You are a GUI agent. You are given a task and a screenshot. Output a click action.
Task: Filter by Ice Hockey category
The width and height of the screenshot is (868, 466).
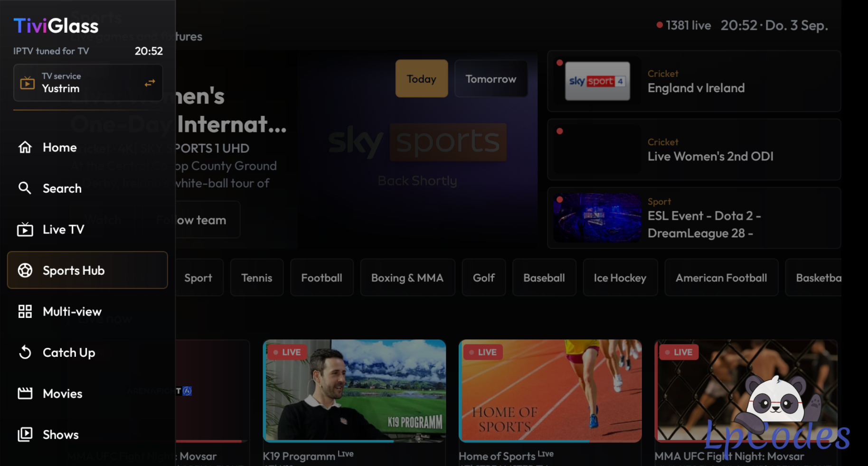(x=620, y=278)
